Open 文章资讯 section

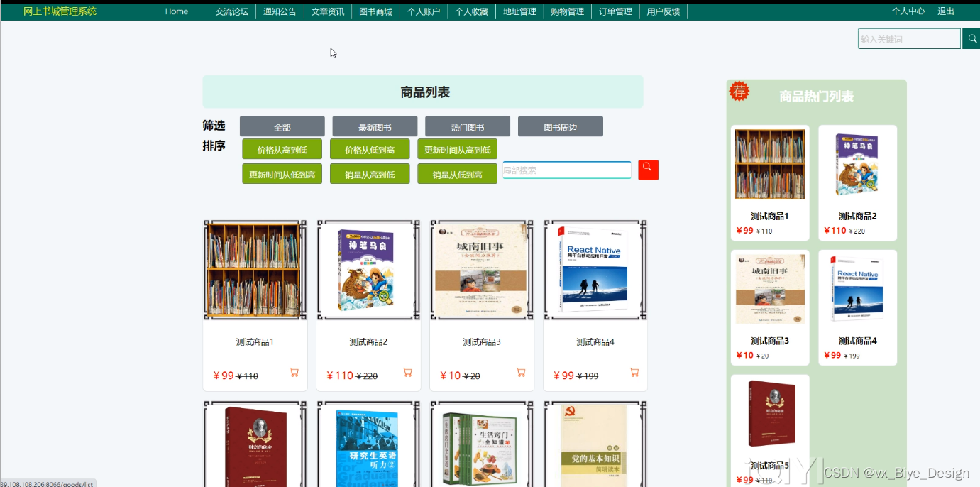(328, 11)
